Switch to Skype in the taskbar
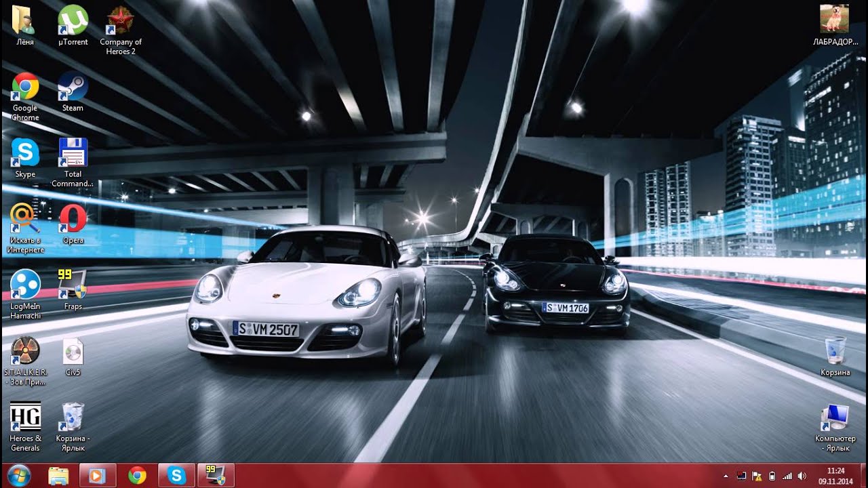The width and height of the screenshot is (868, 488). [176, 475]
